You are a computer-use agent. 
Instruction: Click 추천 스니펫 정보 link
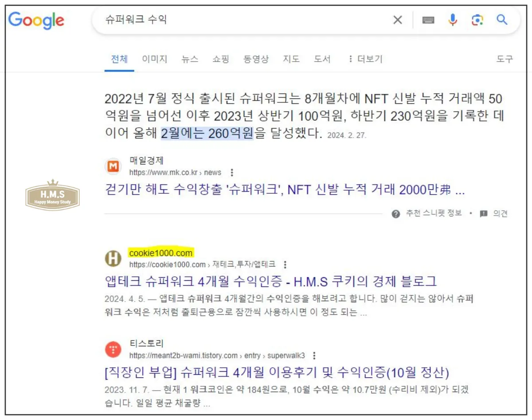point(434,213)
